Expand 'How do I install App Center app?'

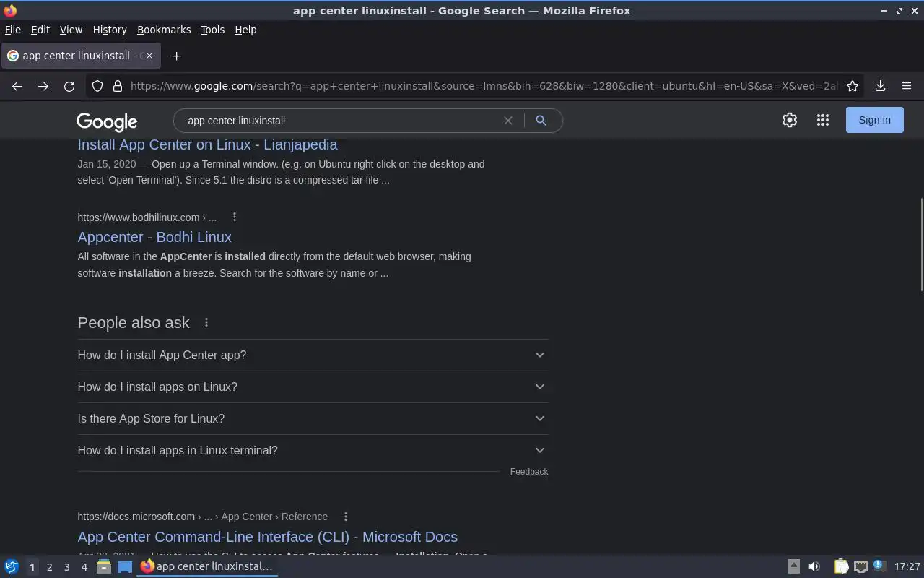pos(313,355)
